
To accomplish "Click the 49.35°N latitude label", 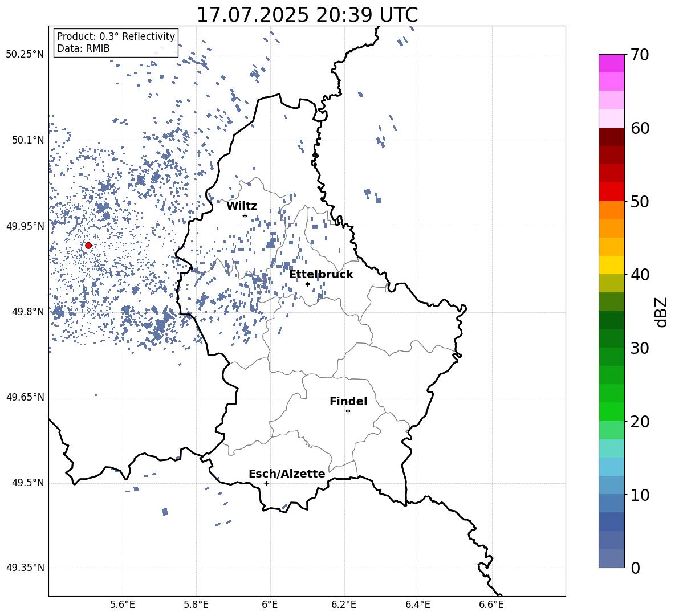I will (25, 568).
